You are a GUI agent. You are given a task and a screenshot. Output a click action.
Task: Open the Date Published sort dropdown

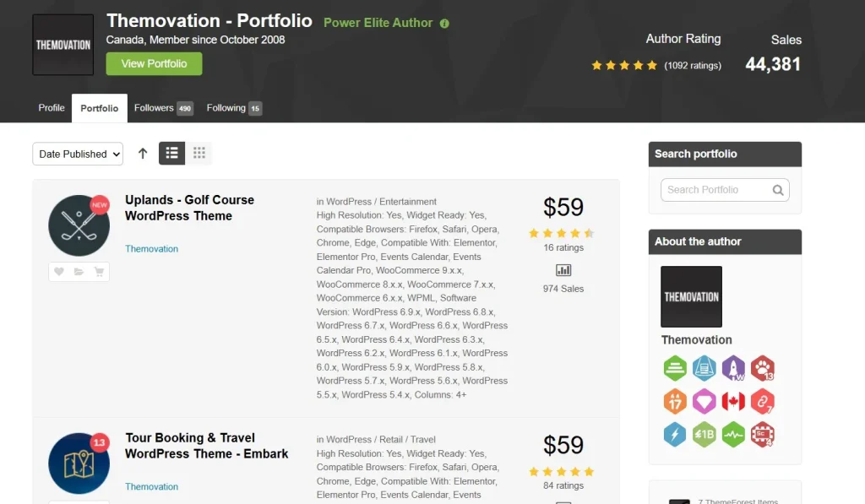coord(78,154)
